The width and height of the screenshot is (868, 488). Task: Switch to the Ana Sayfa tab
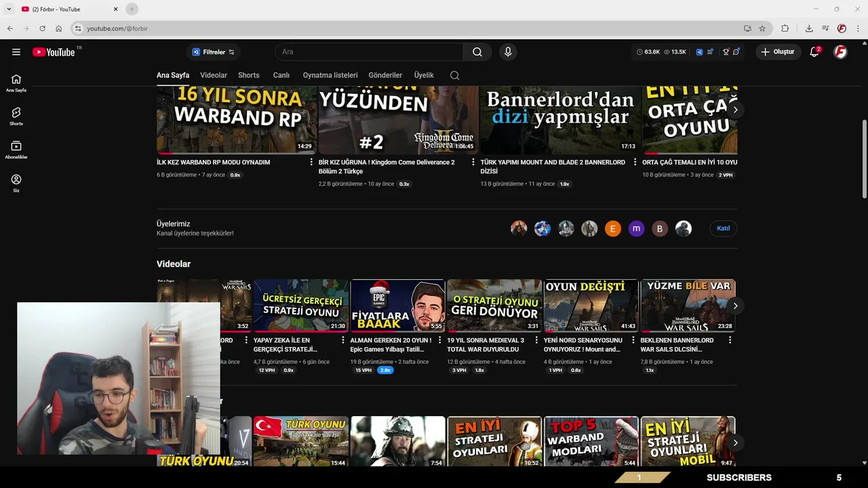tap(173, 75)
